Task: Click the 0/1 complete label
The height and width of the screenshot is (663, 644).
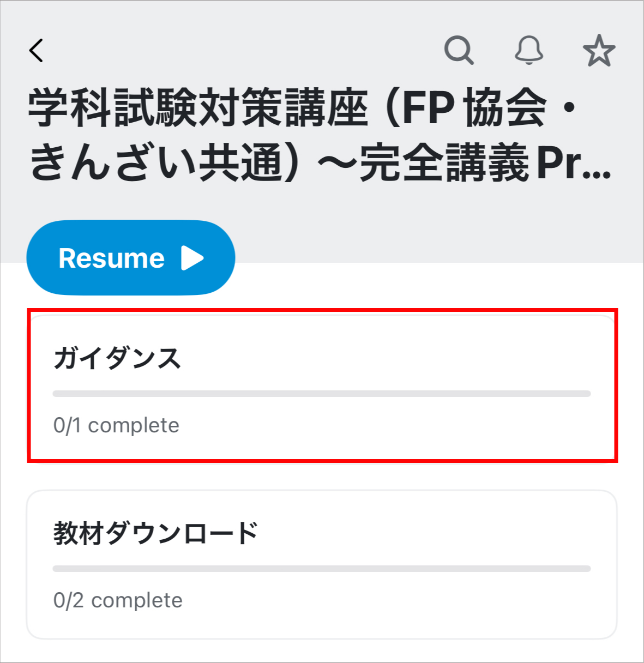Action: click(x=116, y=425)
